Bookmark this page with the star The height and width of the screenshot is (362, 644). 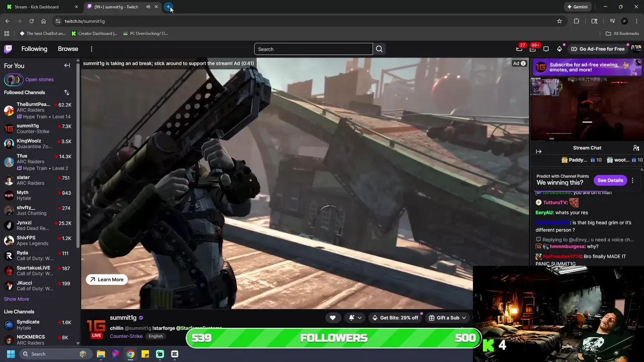pyautogui.click(x=559, y=21)
